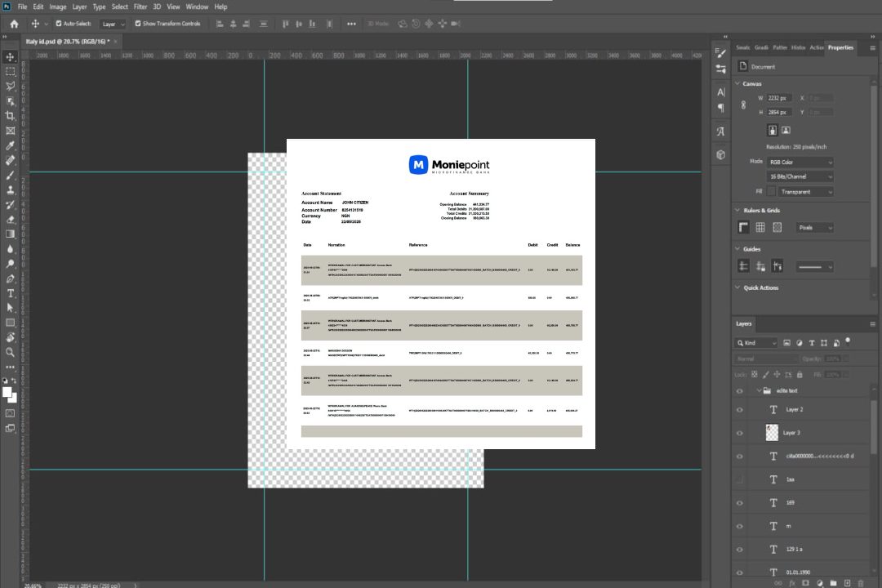Select Layer 3 in the Layers panel
Screen dimensions: 882x588
click(791, 432)
